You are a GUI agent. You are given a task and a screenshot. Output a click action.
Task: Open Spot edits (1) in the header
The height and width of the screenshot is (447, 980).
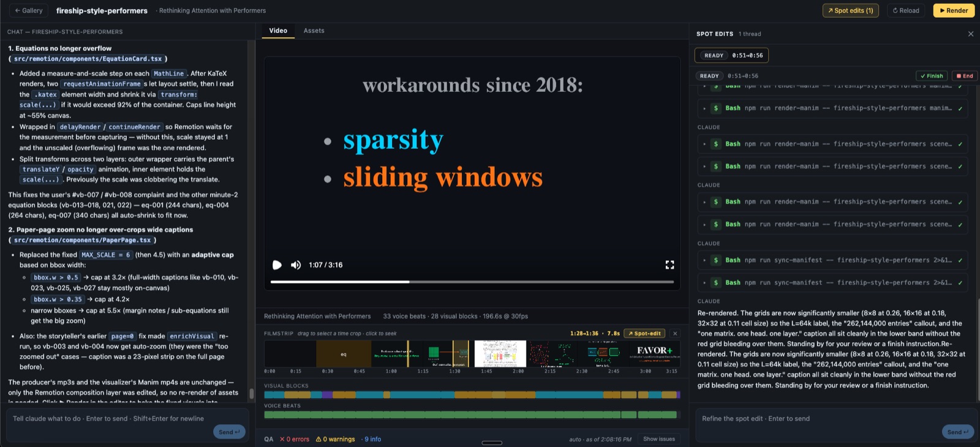(x=850, y=10)
